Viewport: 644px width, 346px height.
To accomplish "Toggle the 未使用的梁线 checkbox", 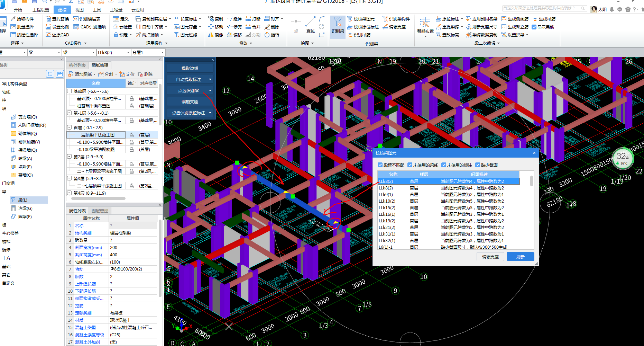I will tap(410, 165).
